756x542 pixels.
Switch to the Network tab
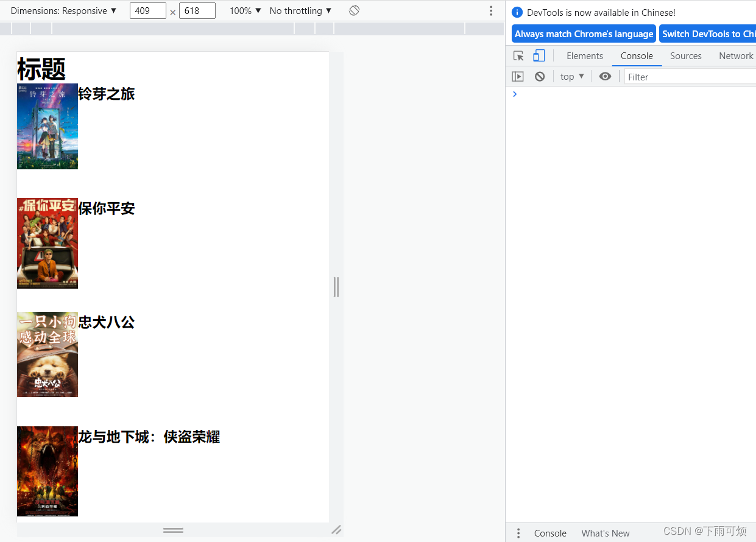point(736,56)
